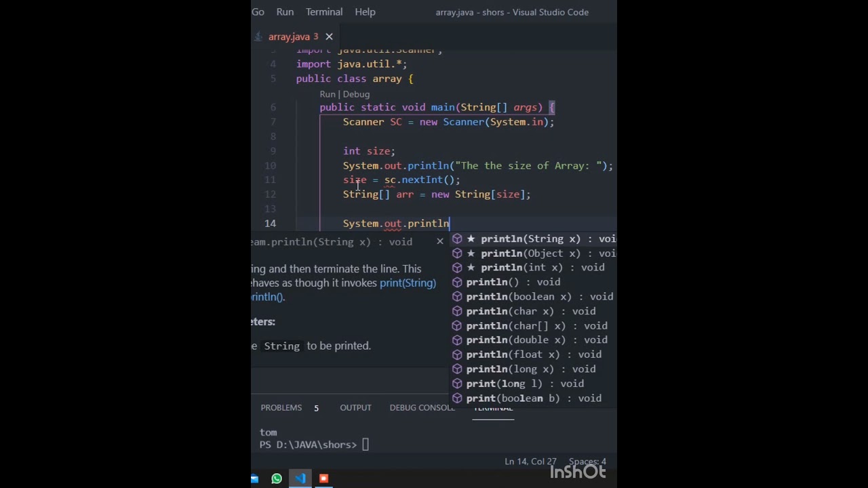Choose println(double x) suggestion
Screen dimensions: 868x488
point(534,340)
